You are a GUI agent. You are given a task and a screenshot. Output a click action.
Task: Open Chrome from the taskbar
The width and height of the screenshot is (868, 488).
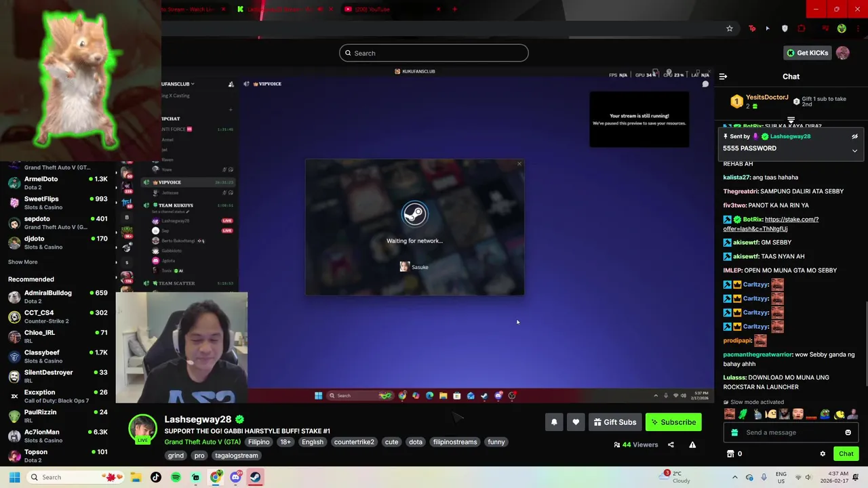[x=216, y=477]
